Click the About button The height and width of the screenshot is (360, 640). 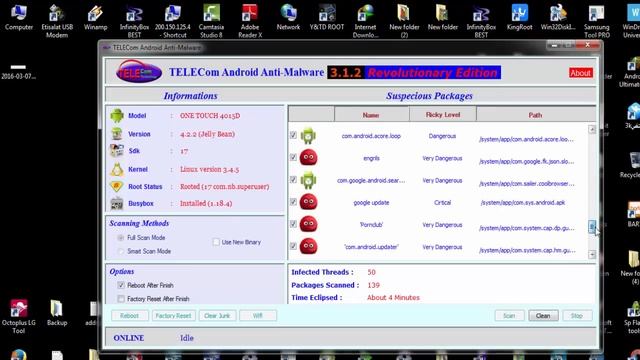(x=580, y=73)
